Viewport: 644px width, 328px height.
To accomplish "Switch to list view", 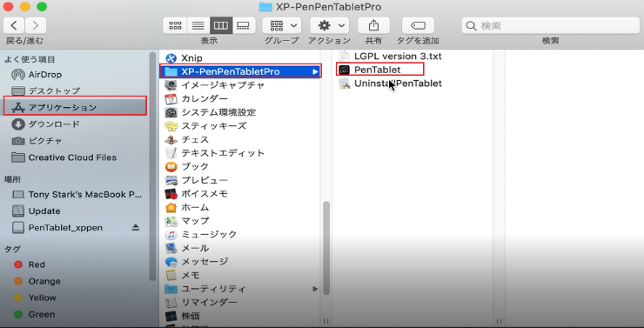I will [198, 25].
